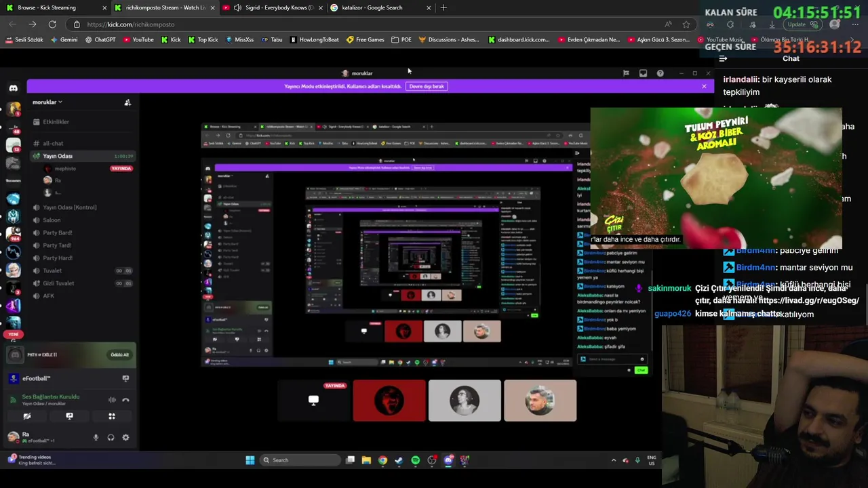Open Spotify from taskbar

pos(415,460)
